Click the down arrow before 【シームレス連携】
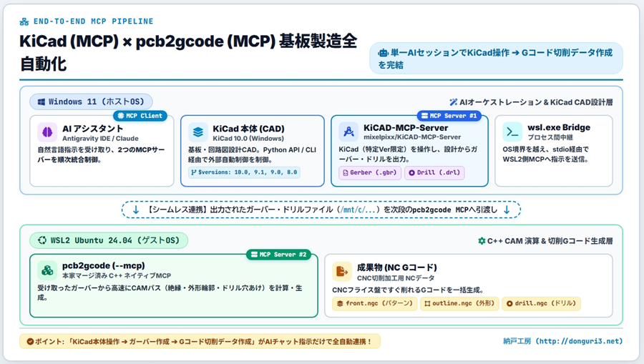The height and width of the screenshot is (364, 644). point(135,210)
